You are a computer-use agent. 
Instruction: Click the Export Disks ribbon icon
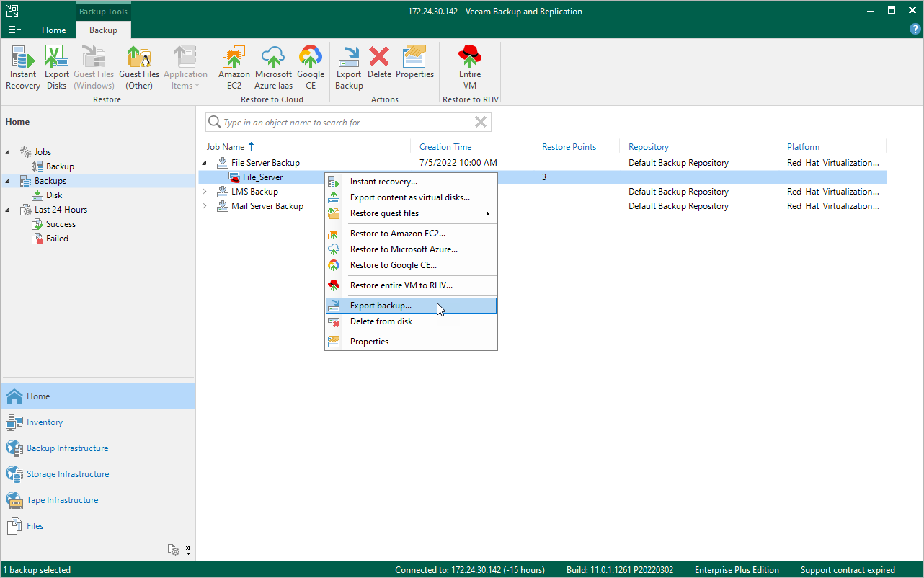(57, 68)
